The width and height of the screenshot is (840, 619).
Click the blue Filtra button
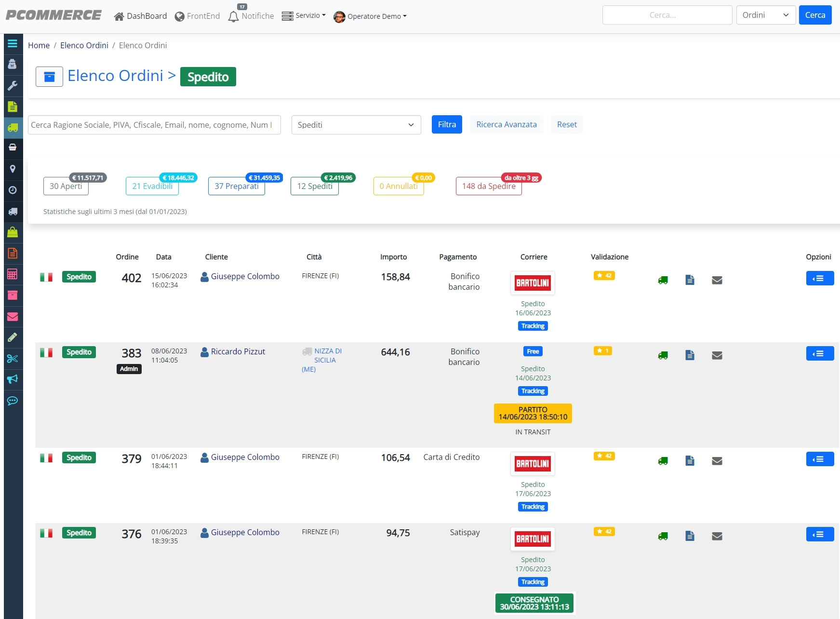pos(447,124)
